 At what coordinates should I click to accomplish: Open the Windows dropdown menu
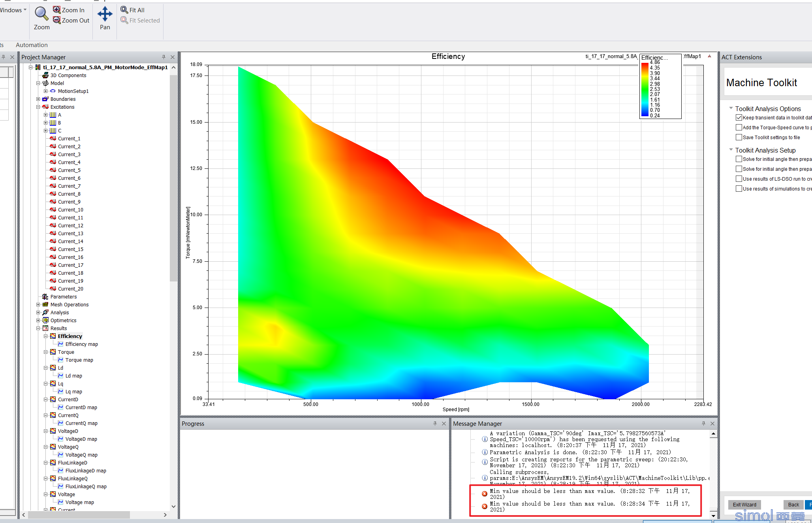click(13, 10)
